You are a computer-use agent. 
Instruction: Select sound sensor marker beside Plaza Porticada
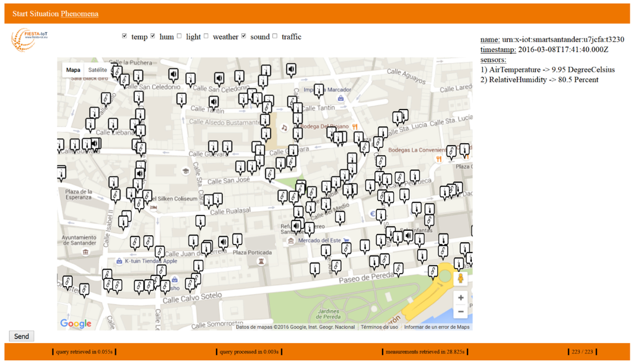point(223,242)
